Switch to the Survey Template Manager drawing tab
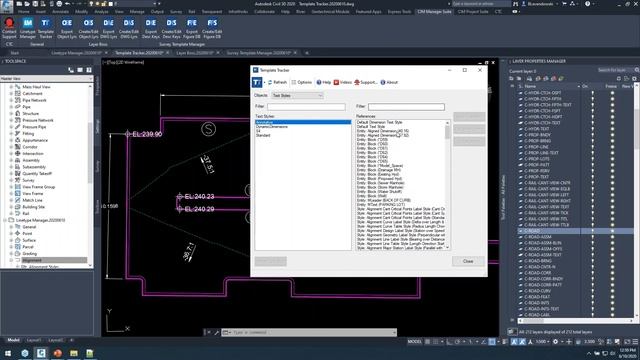The image size is (640, 360). click(x=259, y=53)
